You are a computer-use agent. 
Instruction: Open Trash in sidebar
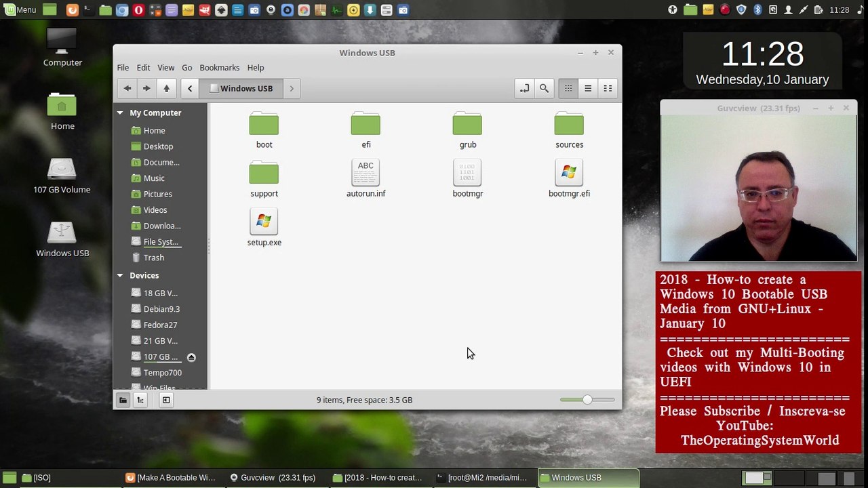[153, 258]
